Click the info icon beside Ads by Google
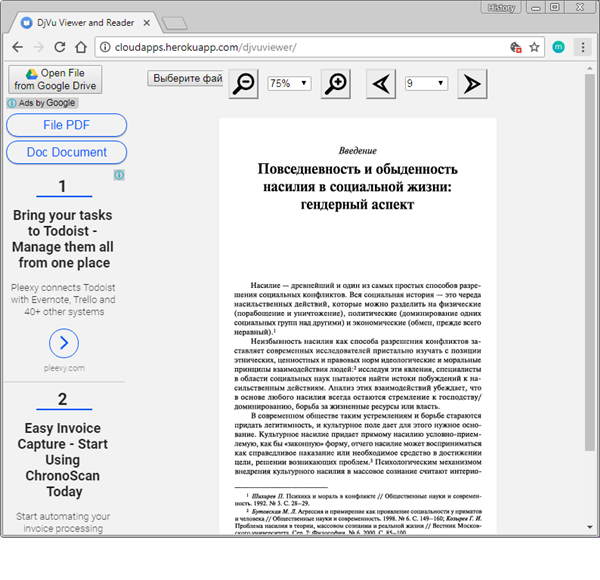Image resolution: width=600 pixels, height=580 pixels. 12,103
